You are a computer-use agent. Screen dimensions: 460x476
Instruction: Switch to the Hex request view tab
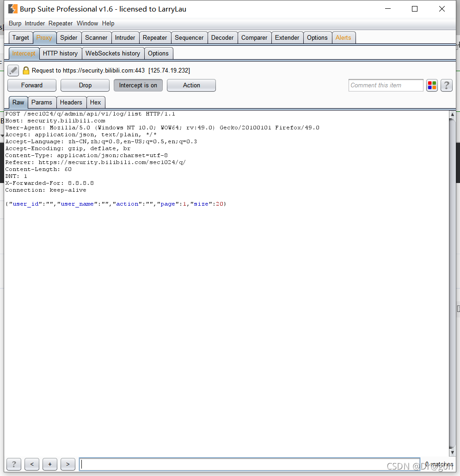(95, 102)
